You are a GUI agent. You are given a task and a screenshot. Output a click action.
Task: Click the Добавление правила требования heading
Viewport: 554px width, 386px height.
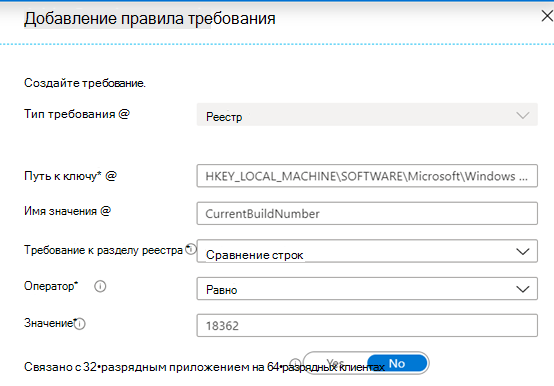[x=149, y=18]
